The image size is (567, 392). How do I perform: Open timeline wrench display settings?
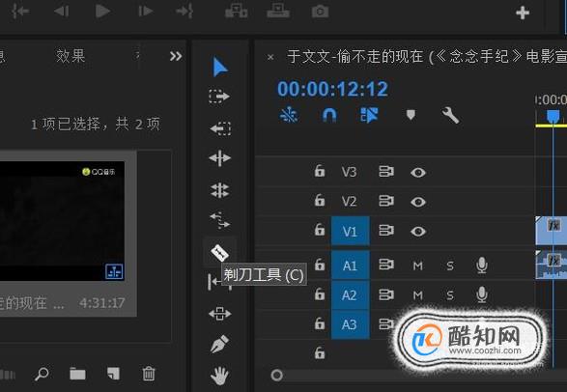(x=450, y=116)
